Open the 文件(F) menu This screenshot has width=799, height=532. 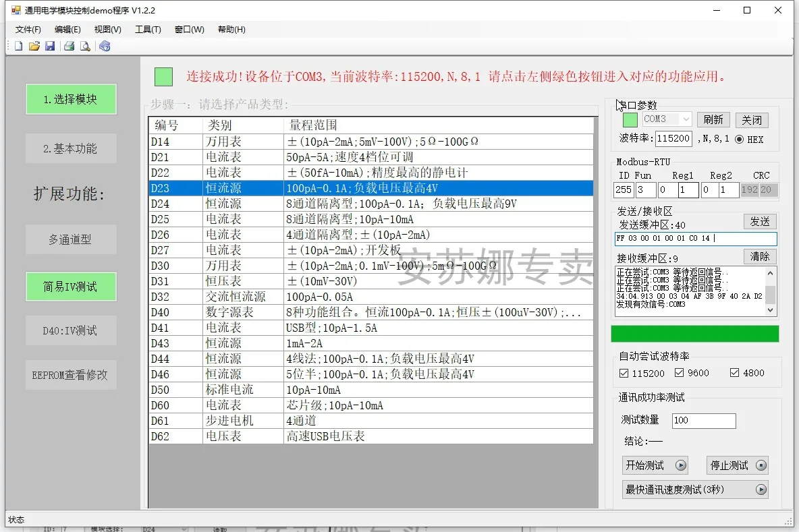[28, 30]
